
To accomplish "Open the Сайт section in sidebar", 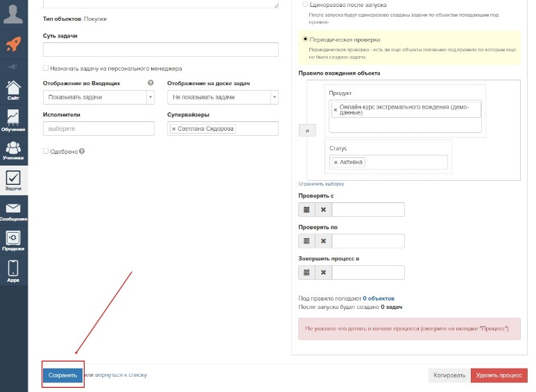I will [13, 90].
